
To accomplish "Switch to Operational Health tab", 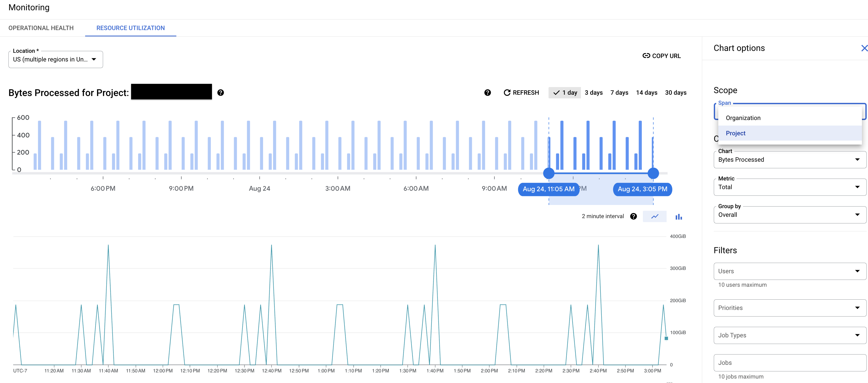I will 42,28.
